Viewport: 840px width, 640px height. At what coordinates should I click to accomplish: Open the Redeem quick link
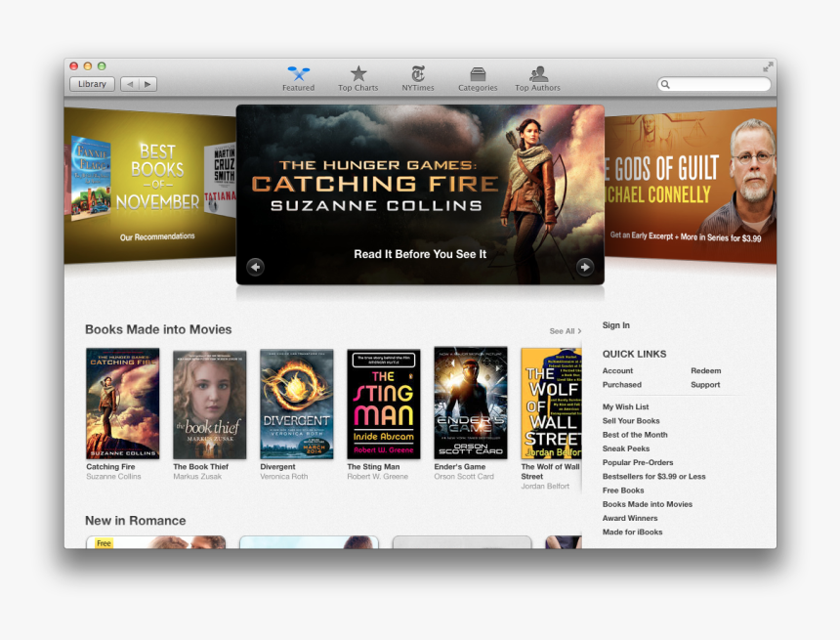click(706, 371)
